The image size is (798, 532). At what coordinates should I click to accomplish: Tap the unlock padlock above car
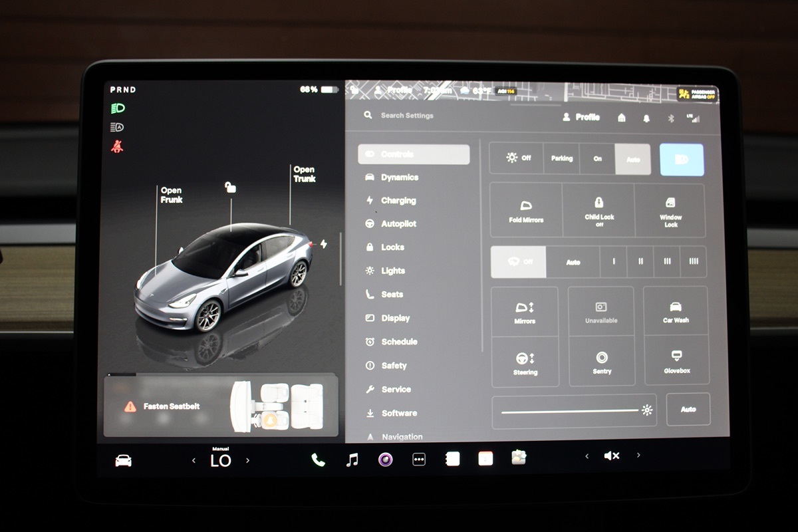(230, 188)
